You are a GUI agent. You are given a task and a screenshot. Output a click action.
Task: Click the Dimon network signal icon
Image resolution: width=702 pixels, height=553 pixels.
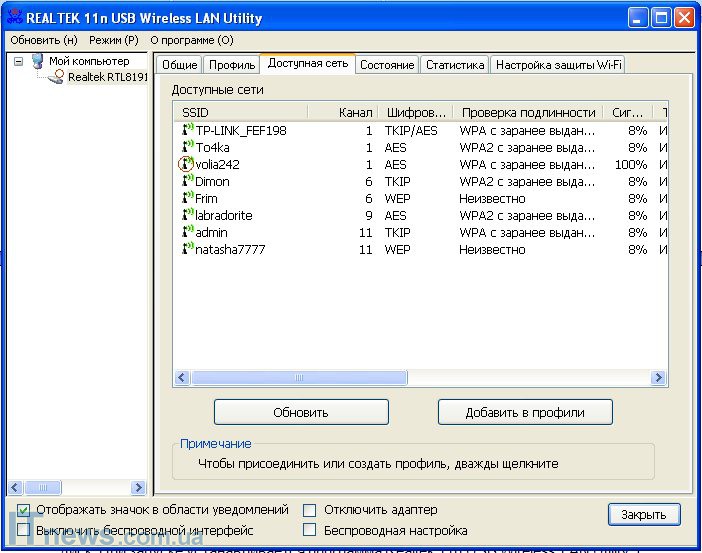[188, 180]
